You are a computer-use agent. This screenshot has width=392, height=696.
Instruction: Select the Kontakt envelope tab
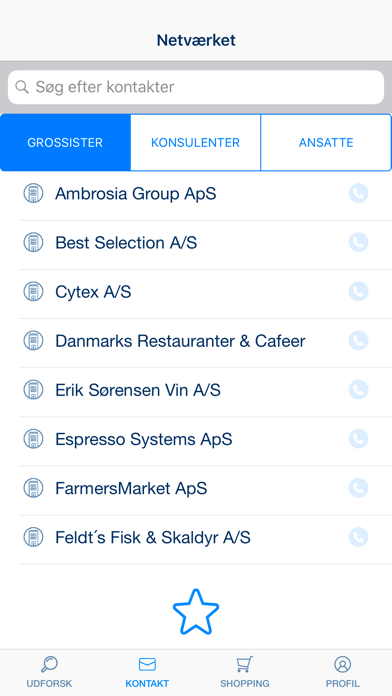[x=147, y=672]
